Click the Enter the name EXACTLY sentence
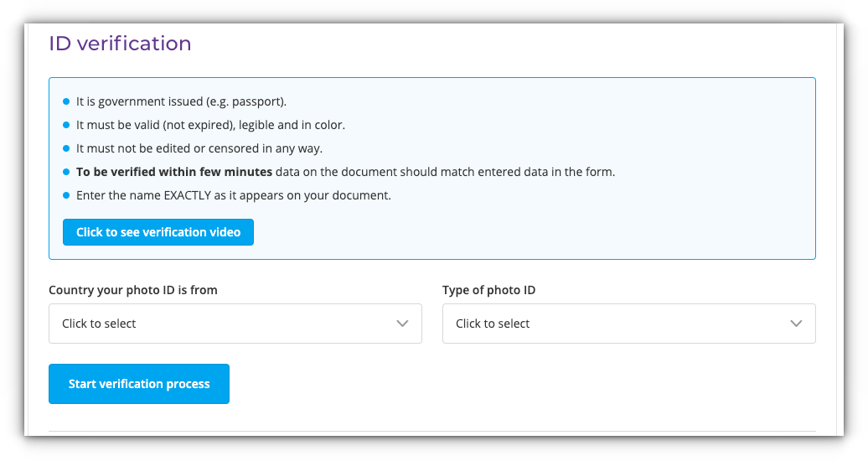 pyautogui.click(x=234, y=195)
